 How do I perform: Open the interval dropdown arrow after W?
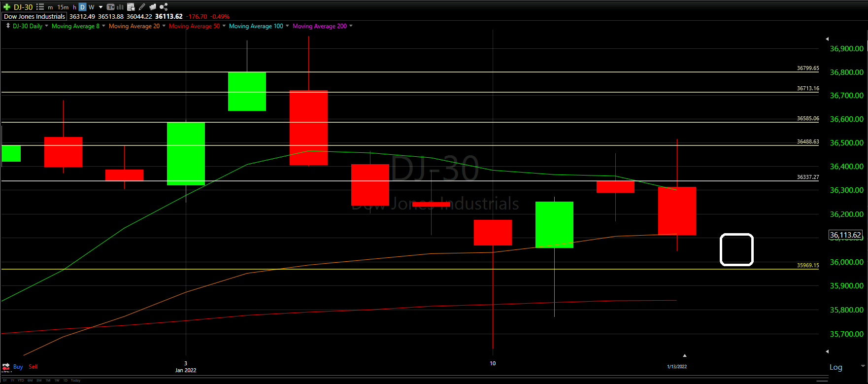click(100, 7)
